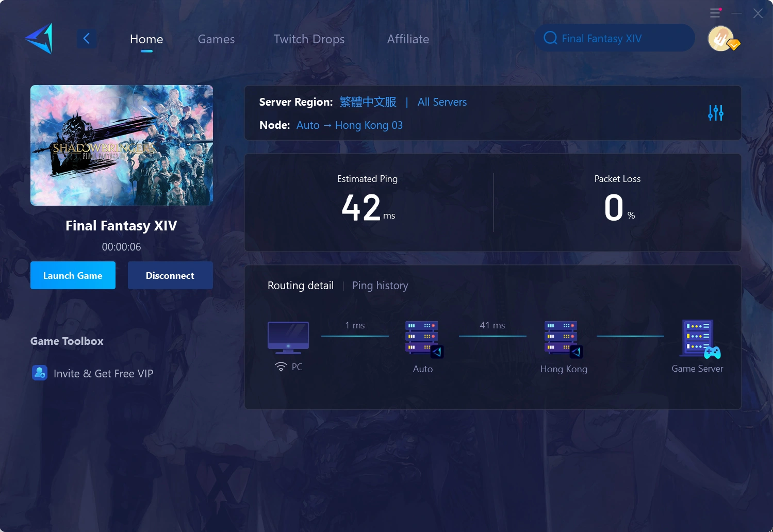Open the hamburger menu icon

pyautogui.click(x=715, y=13)
